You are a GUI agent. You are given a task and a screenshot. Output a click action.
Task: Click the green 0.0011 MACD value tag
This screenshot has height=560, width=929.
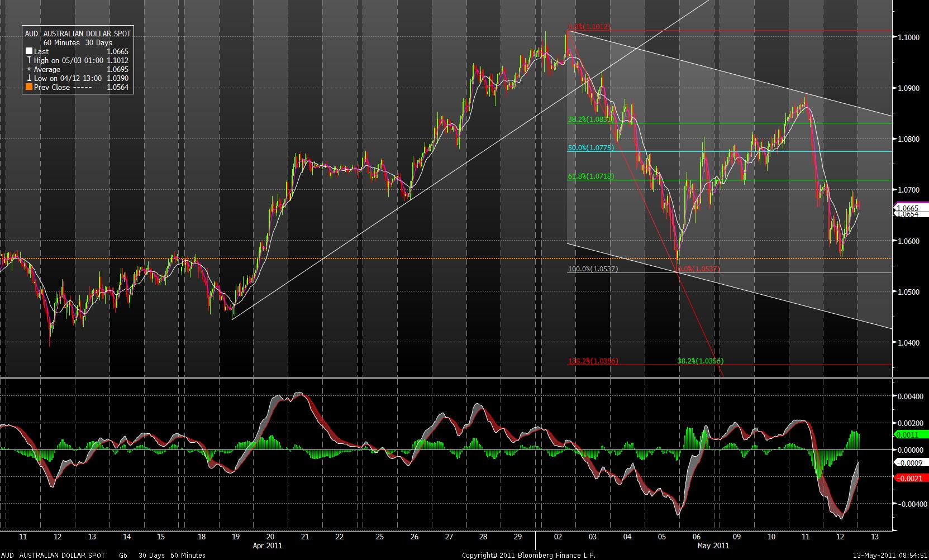pos(911,434)
